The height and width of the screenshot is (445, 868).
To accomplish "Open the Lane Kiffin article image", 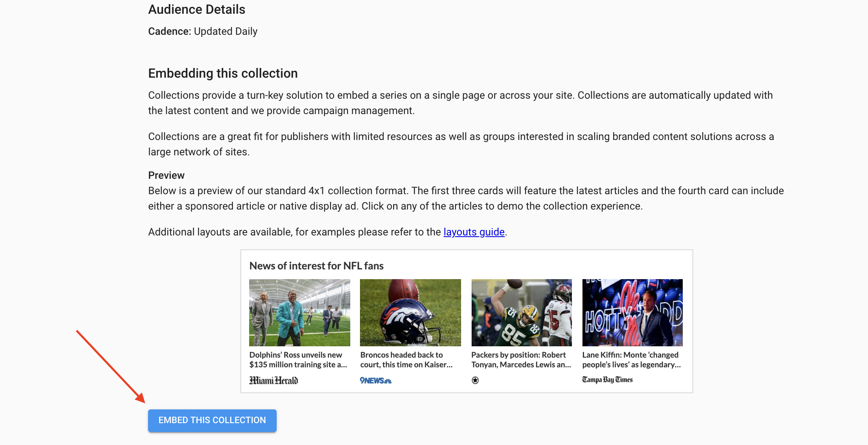I will pos(632,313).
